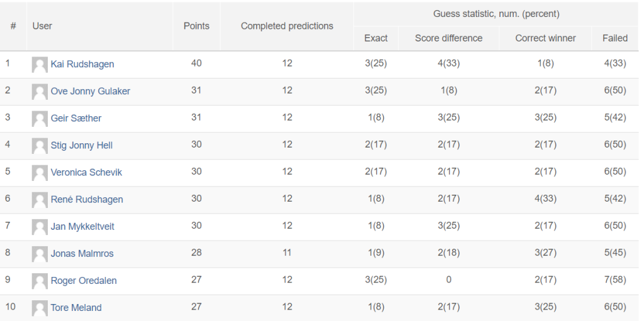Viewport: 644px width, 321px height.
Task: Select the Score difference column header
Action: coord(448,38)
